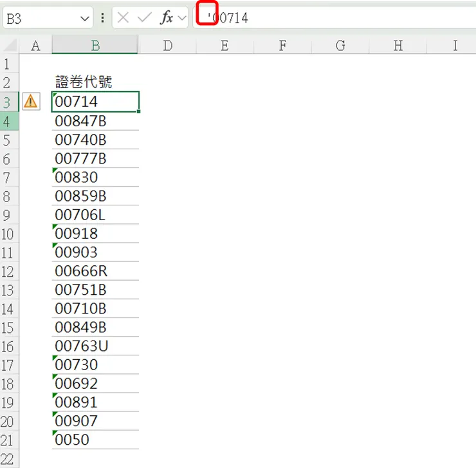Image resolution: width=476 pixels, height=468 pixels.
Task: Select the cell containing 00891
Action: click(95, 402)
